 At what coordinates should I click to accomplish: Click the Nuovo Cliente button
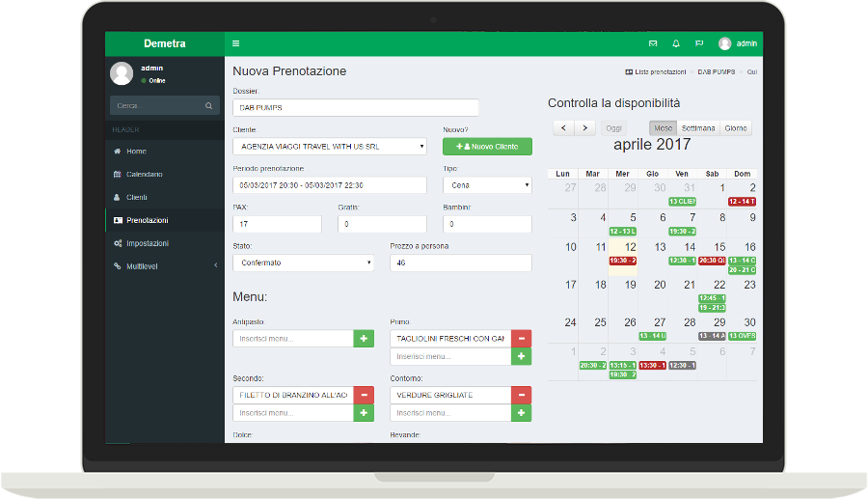[487, 147]
